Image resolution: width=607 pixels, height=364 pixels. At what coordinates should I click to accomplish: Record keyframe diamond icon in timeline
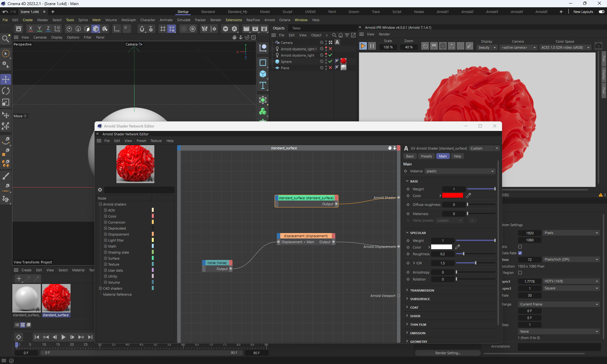pyautogui.click(x=19, y=337)
